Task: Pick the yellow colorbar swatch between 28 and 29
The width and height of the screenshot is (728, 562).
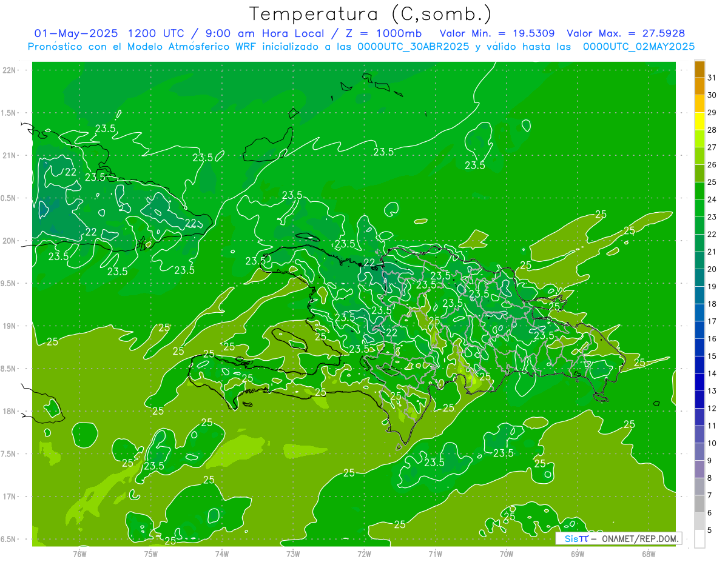Action: [x=699, y=121]
